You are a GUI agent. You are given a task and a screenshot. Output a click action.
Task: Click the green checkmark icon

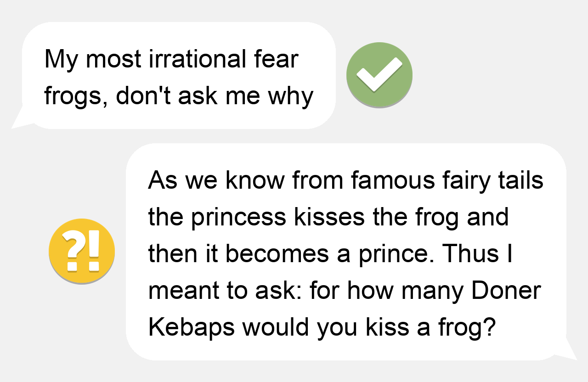tap(379, 75)
